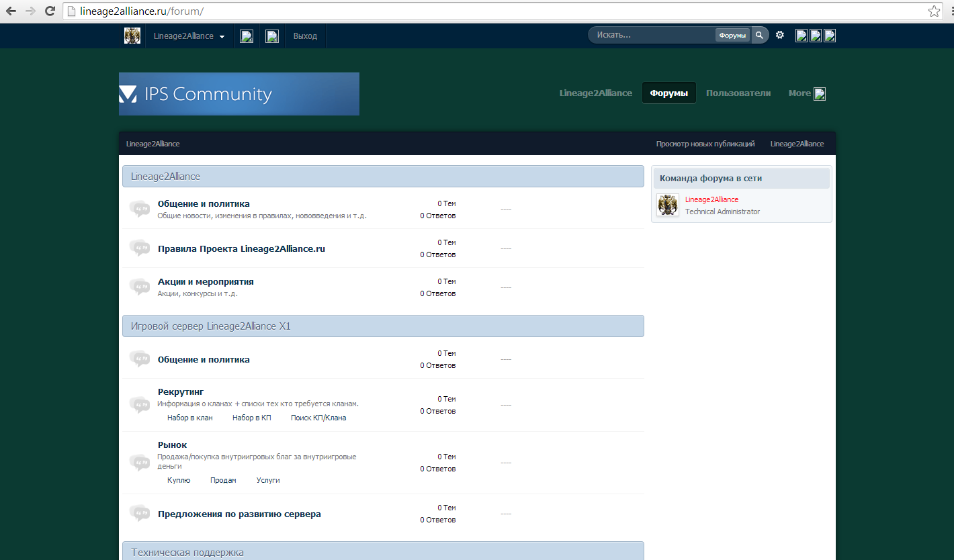Click description Акции, конкурсы и т.д.

point(198,293)
